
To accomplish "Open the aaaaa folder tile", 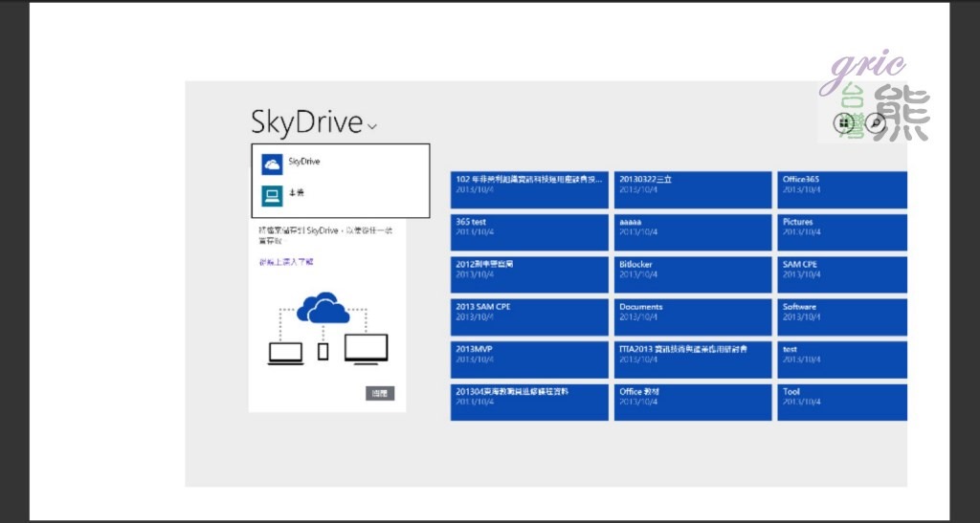I will [693, 232].
